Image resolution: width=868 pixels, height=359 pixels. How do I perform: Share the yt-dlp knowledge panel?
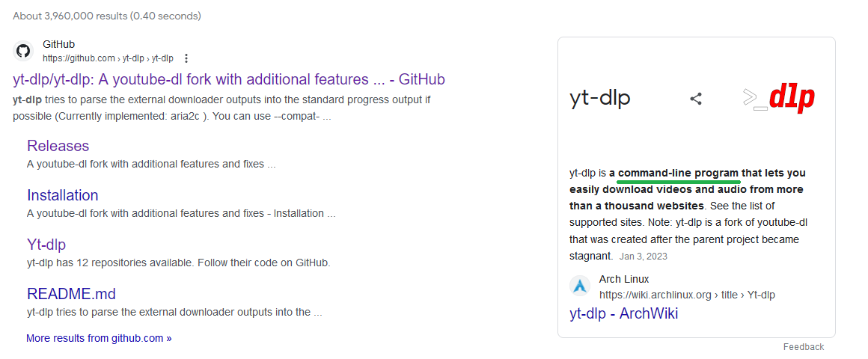[696, 98]
